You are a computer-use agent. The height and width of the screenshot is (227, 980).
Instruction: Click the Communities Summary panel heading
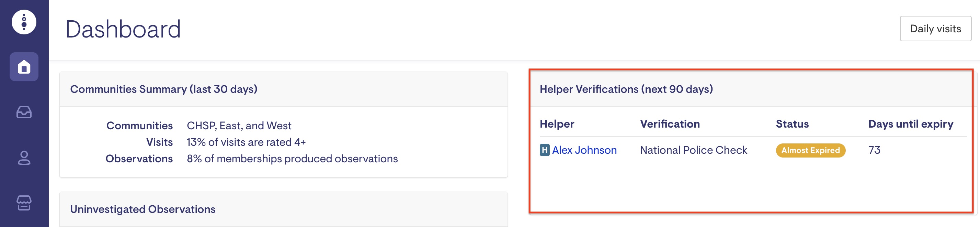(163, 89)
